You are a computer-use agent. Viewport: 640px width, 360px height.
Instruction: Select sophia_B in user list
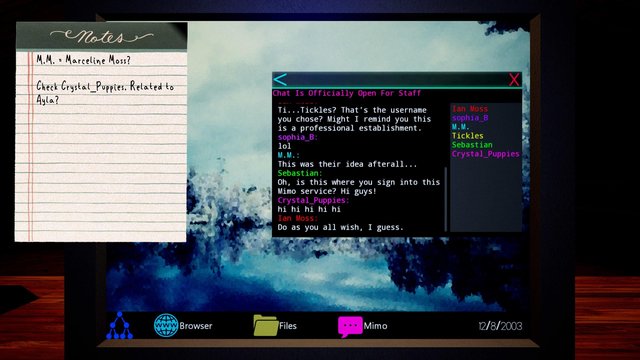click(x=470, y=118)
